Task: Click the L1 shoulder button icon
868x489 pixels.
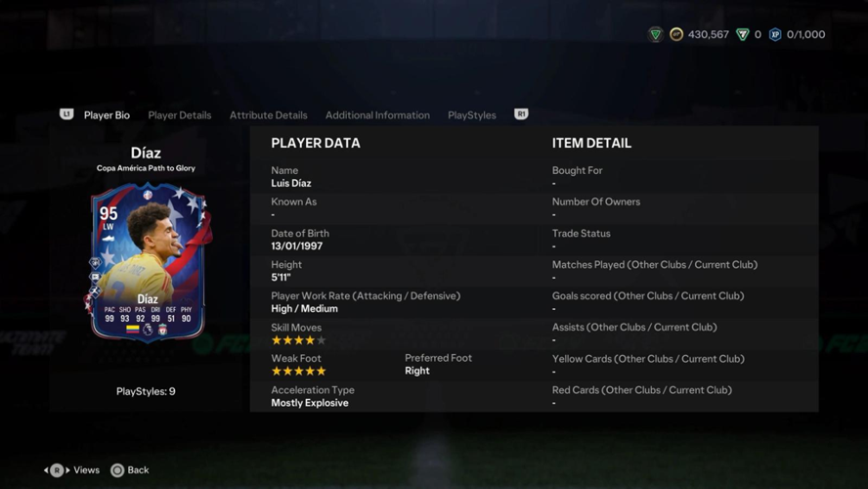Action: (66, 114)
